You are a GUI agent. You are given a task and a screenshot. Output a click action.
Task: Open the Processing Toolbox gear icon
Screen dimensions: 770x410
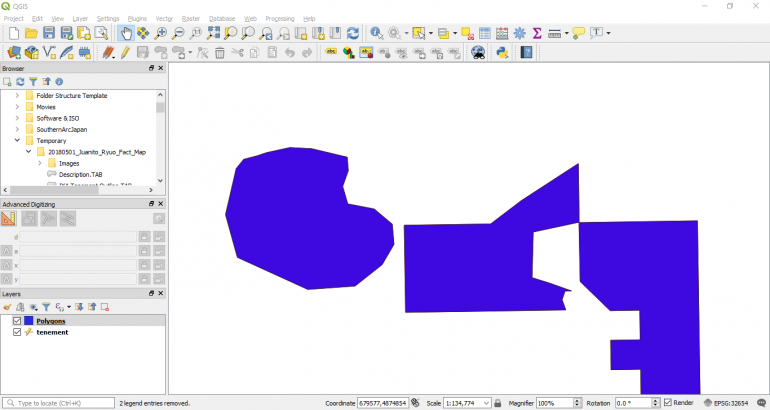[x=520, y=33]
